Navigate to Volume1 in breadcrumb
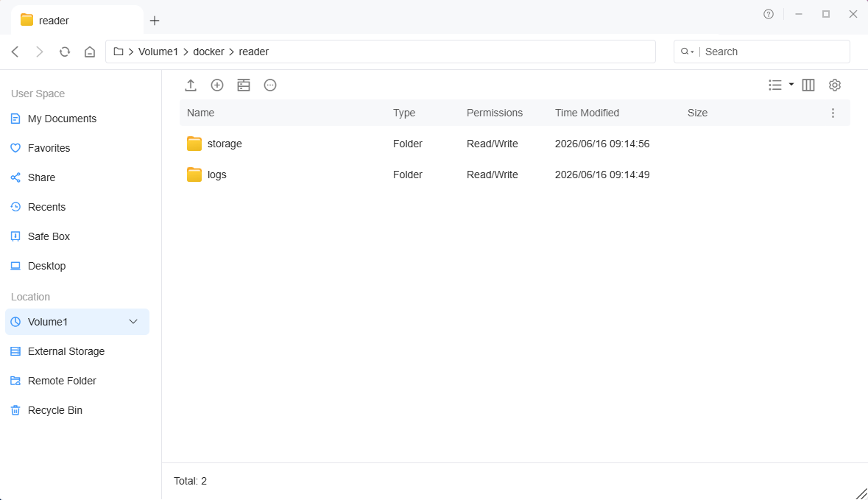 158,52
